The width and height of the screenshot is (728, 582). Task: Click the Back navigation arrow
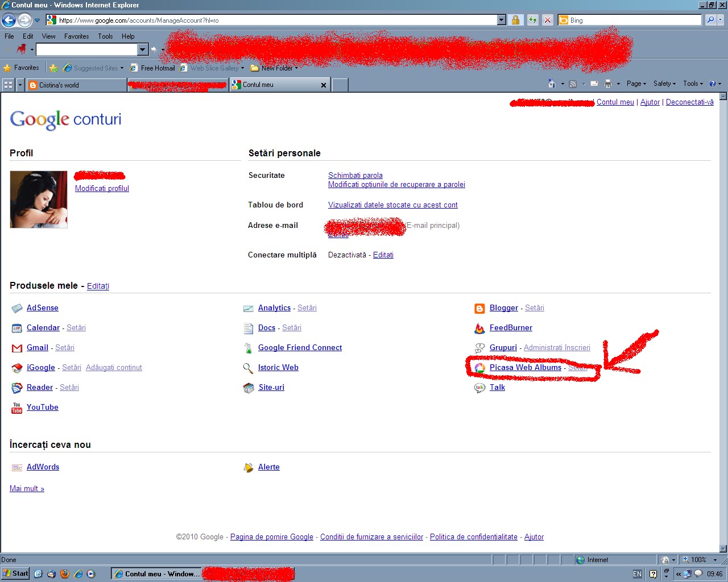[x=9, y=20]
